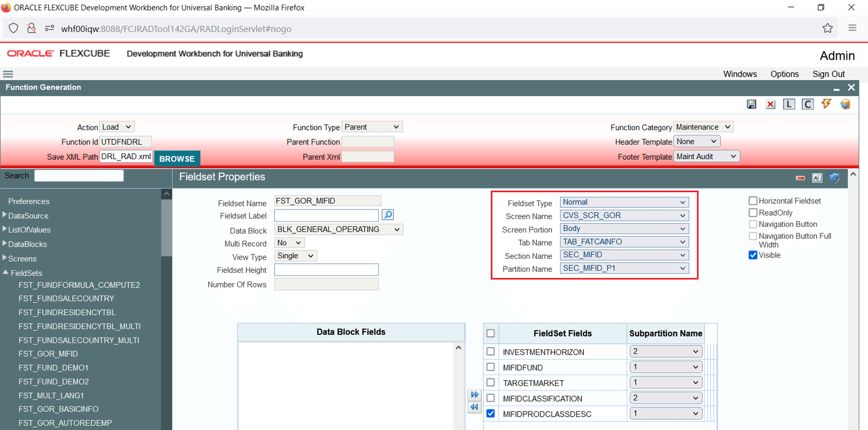Click the magnifier icon beside Fieldset Label
This screenshot has height=430, width=868.
pos(388,215)
